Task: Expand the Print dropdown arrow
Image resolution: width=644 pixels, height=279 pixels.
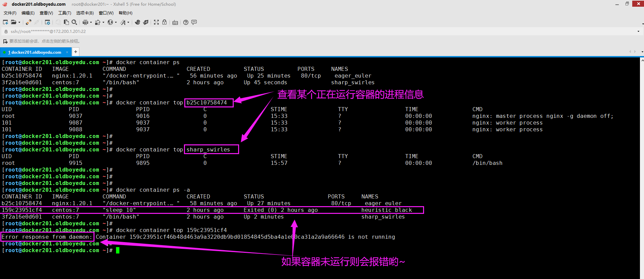Action: point(91,22)
